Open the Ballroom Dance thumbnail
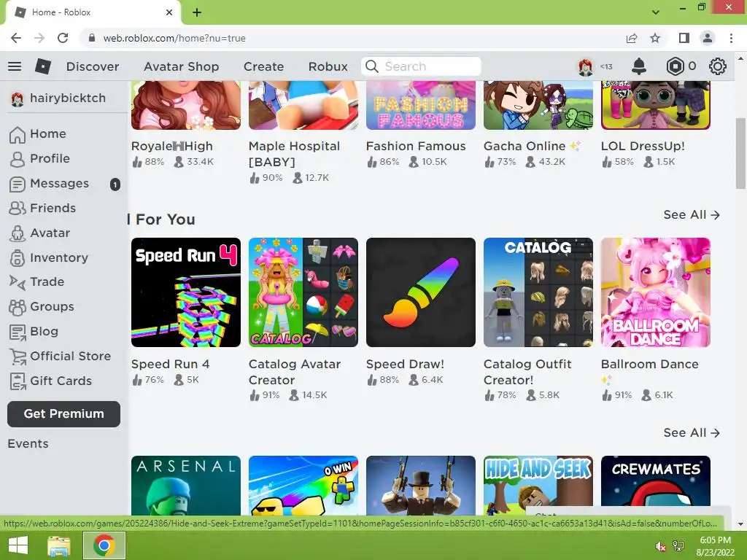 click(x=656, y=292)
